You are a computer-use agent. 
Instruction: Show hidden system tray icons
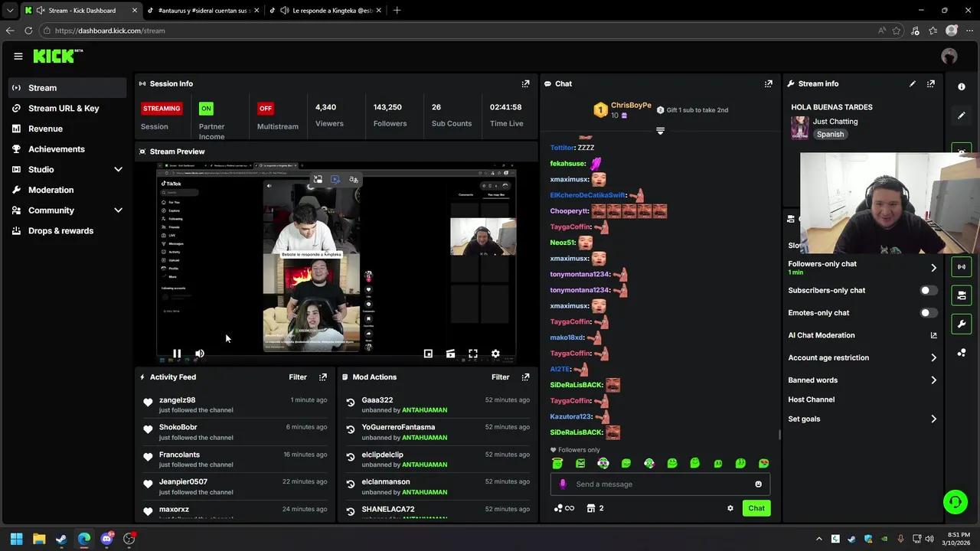point(819,539)
